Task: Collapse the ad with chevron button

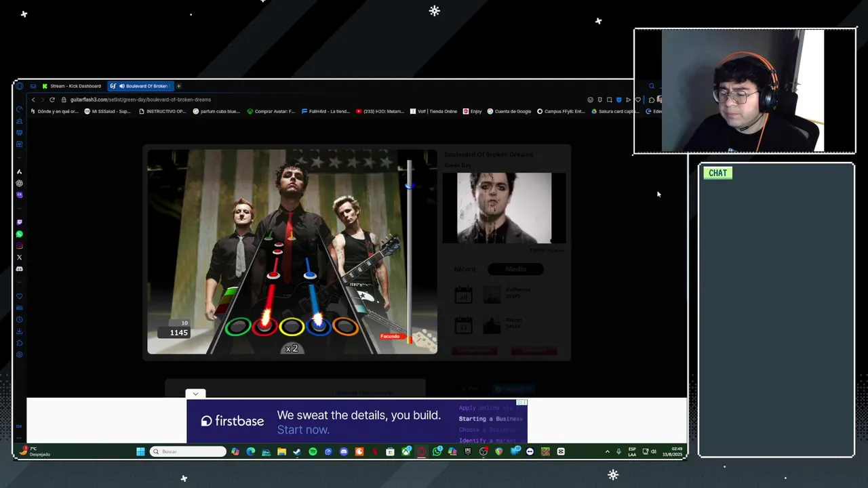Action: click(195, 394)
